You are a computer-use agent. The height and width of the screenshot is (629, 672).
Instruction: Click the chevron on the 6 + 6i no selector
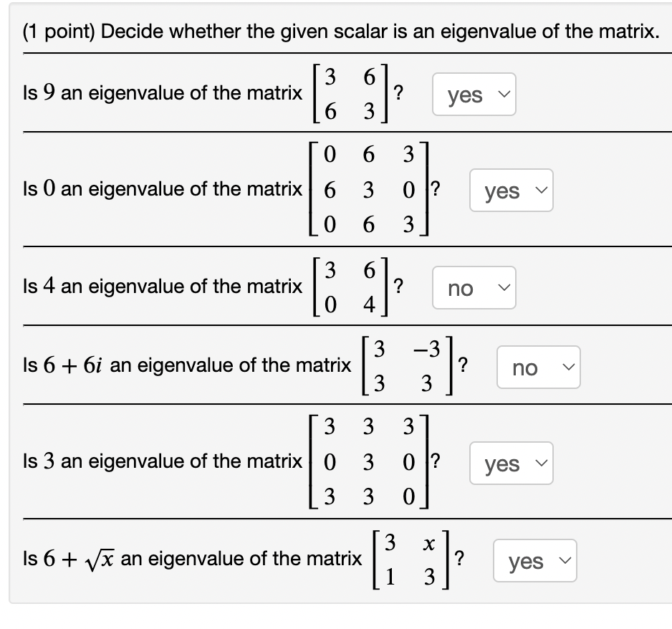pyautogui.click(x=570, y=367)
